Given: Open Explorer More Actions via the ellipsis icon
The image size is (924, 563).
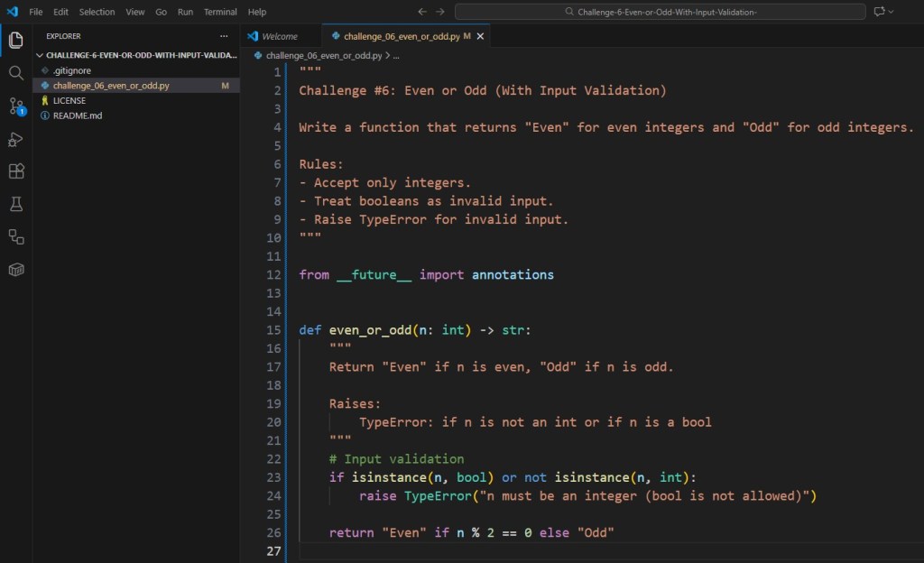Looking at the screenshot, I should pos(223,35).
